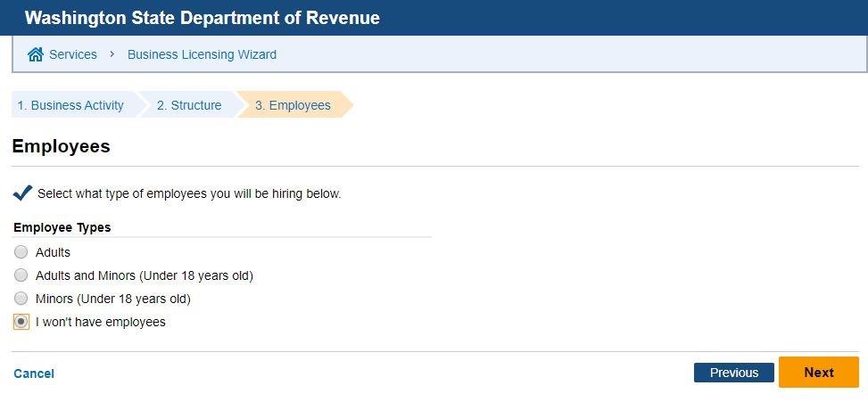Click the home icon in breadcrumb
The height and width of the screenshot is (402, 868).
(36, 54)
